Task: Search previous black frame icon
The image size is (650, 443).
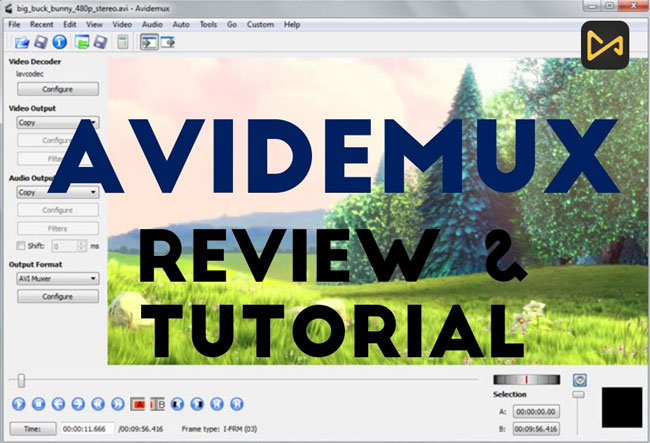Action: click(x=177, y=404)
